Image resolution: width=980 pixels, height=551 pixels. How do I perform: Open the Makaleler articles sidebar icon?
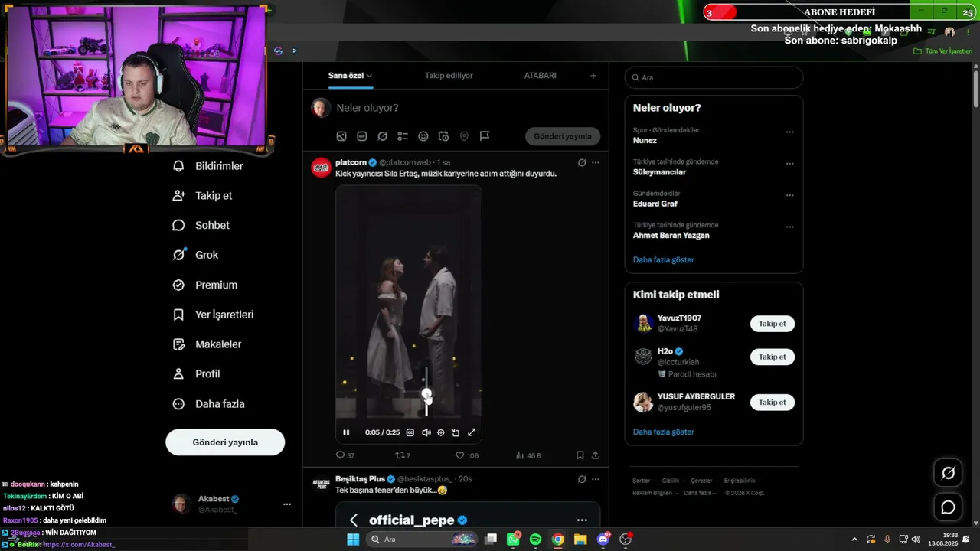[x=178, y=344]
